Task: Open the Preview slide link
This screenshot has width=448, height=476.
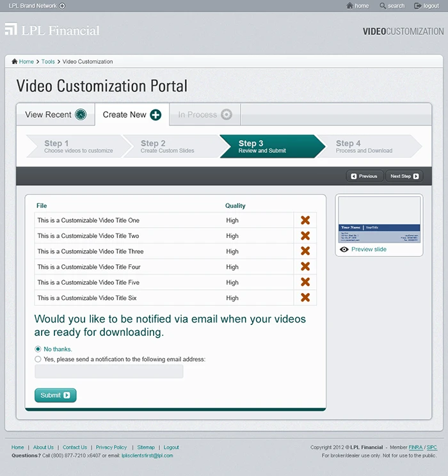Action: pyautogui.click(x=369, y=250)
